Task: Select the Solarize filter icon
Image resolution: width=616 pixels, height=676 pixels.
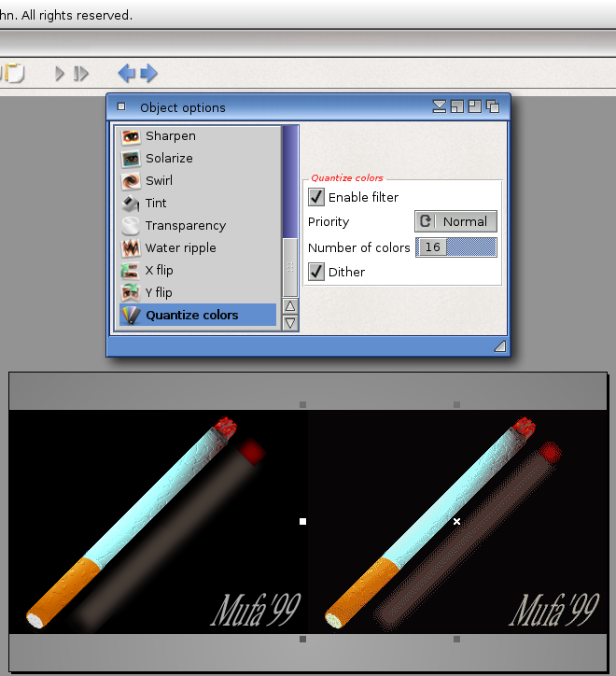Action: click(131, 159)
